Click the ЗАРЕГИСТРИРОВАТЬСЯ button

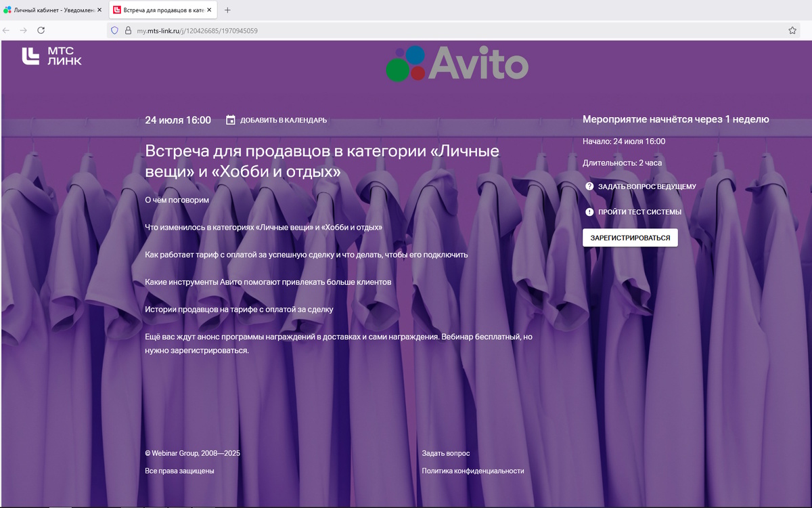(630, 238)
